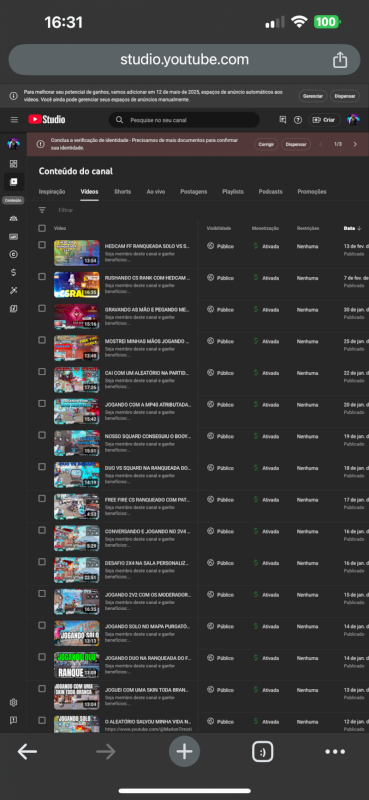
Task: Open the people Community icon in the sidebar
Action: tap(13, 218)
